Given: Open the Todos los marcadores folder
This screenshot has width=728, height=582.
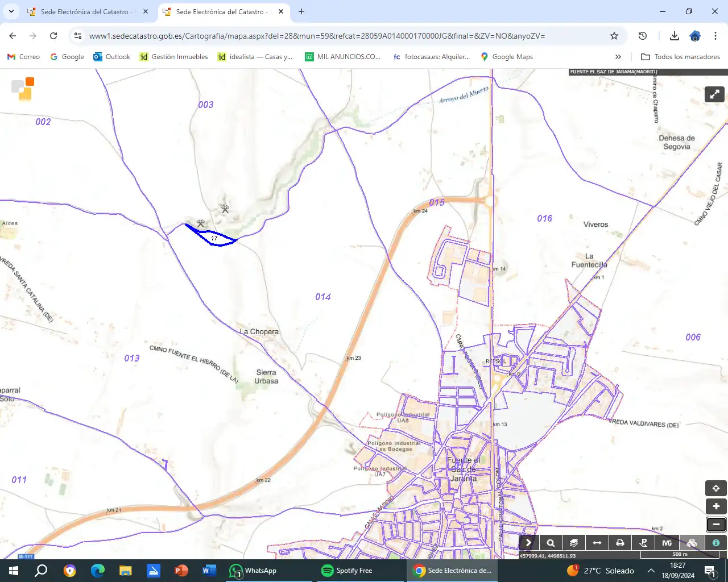Looking at the screenshot, I should point(680,57).
